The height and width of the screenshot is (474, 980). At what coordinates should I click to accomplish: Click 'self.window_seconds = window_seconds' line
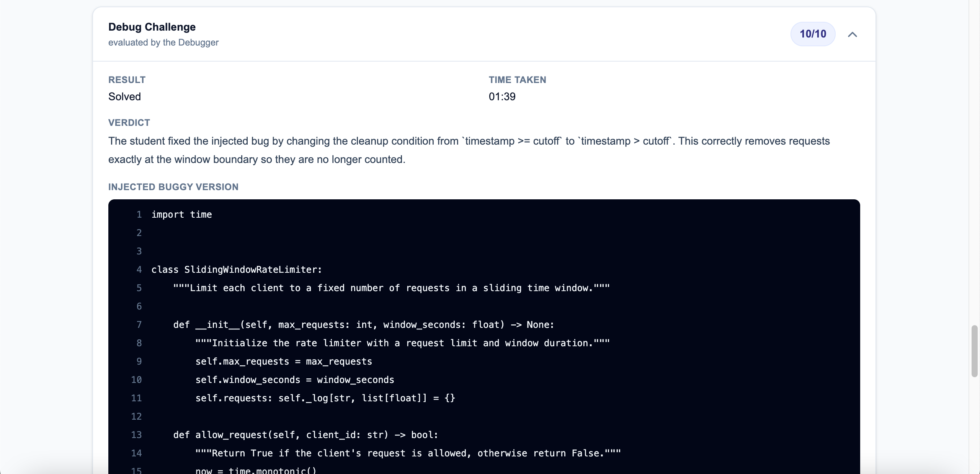pos(295,380)
